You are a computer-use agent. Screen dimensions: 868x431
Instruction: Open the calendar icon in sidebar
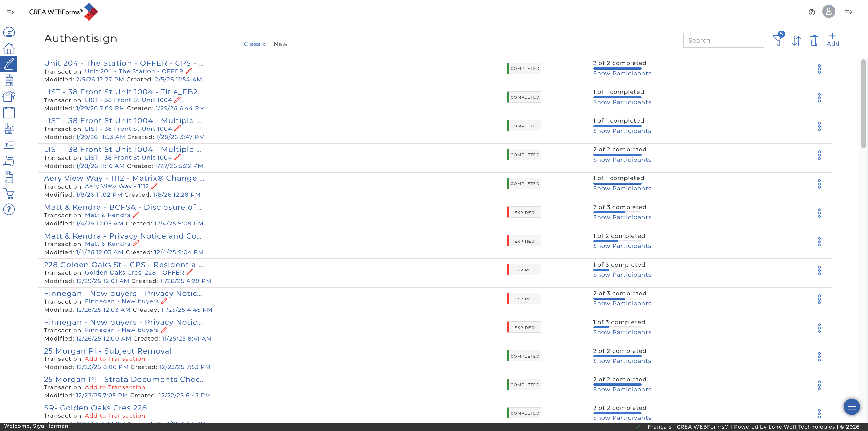pos(9,113)
